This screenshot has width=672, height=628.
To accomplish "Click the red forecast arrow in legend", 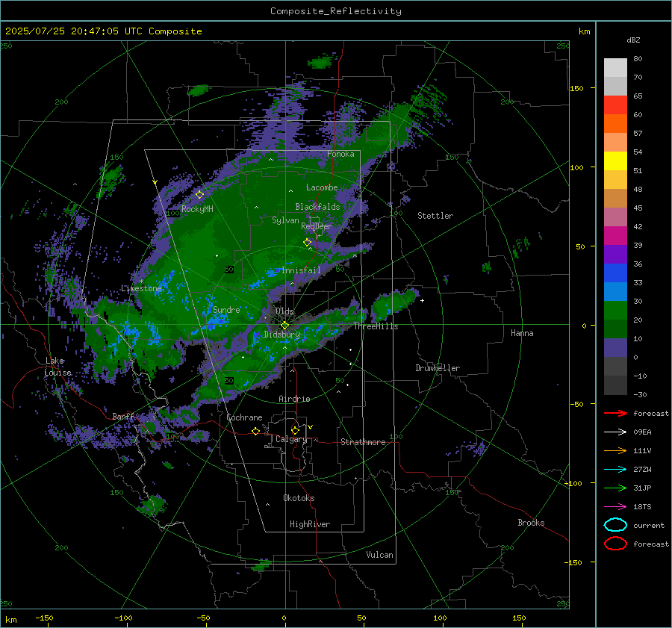I will [x=615, y=413].
